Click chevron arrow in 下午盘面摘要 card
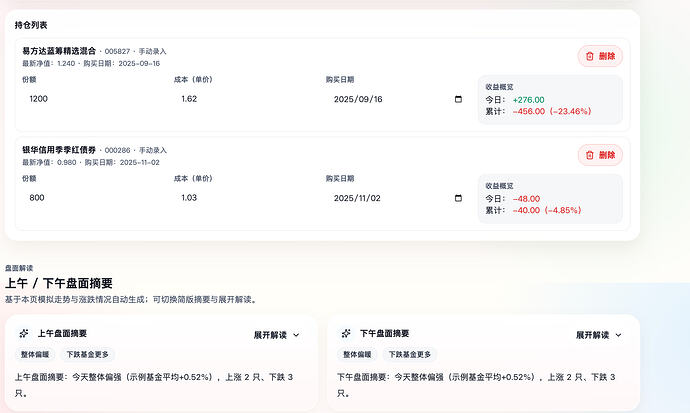This screenshot has height=413, width=690. tap(618, 335)
